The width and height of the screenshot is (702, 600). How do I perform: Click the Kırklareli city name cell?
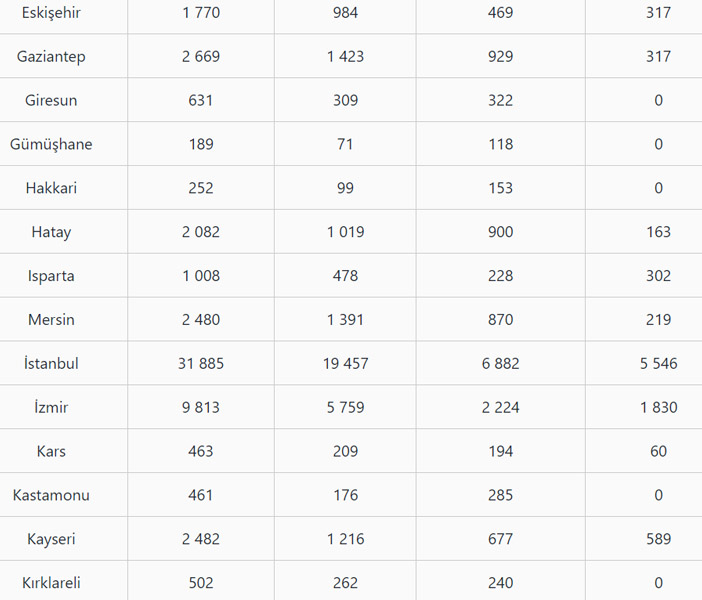51,584
